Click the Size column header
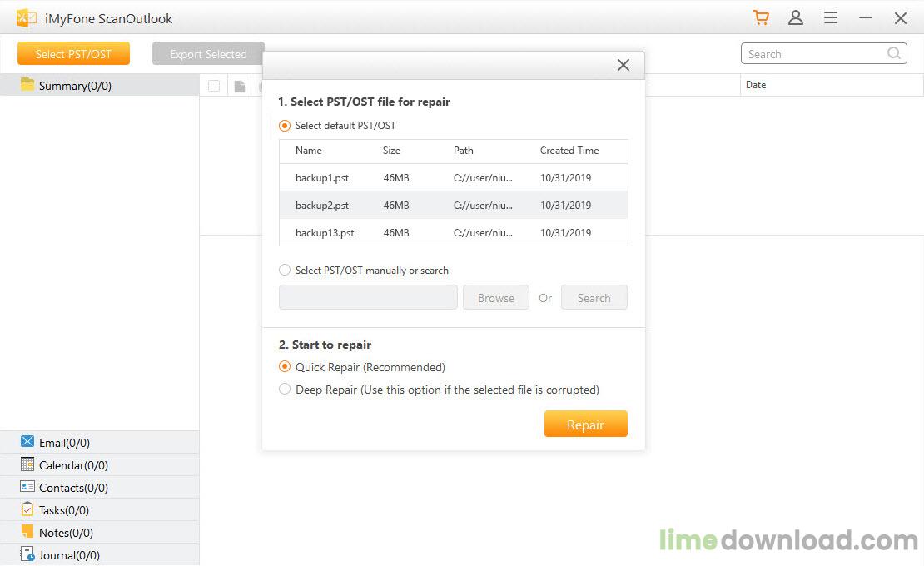The height and width of the screenshot is (566, 924). pos(391,151)
